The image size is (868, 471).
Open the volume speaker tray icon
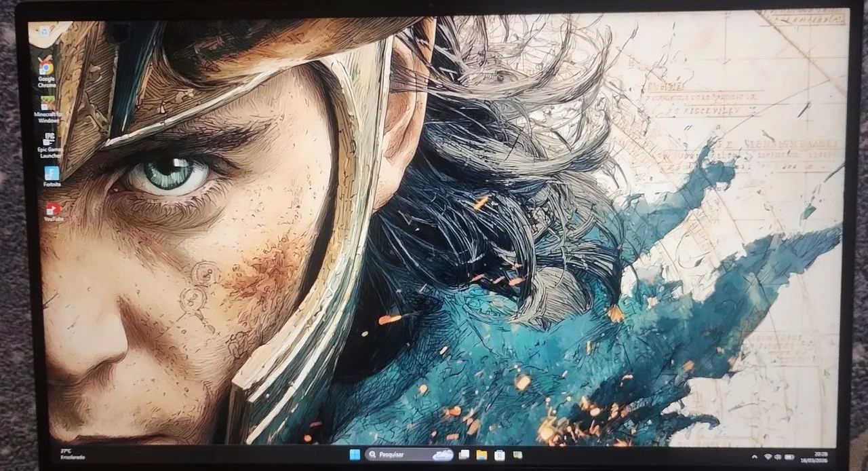click(778, 456)
